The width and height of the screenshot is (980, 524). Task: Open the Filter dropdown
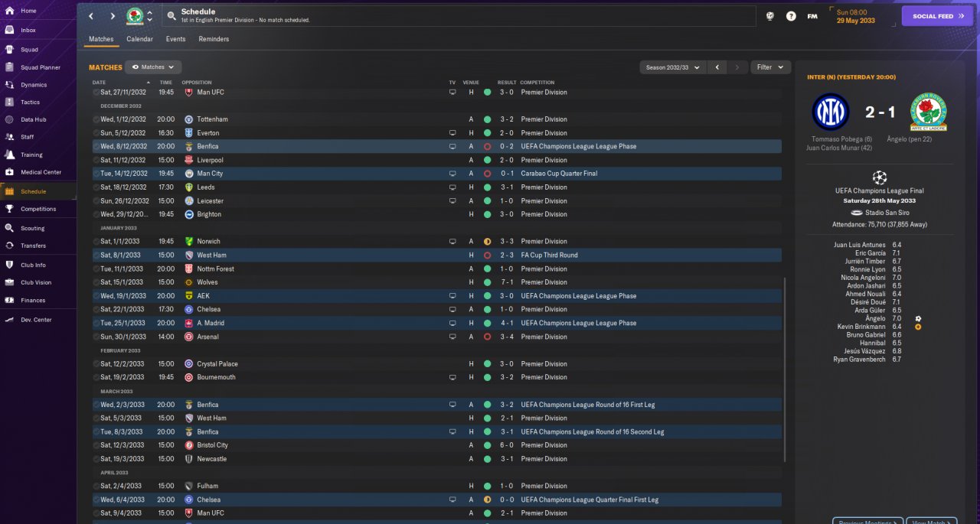[770, 67]
